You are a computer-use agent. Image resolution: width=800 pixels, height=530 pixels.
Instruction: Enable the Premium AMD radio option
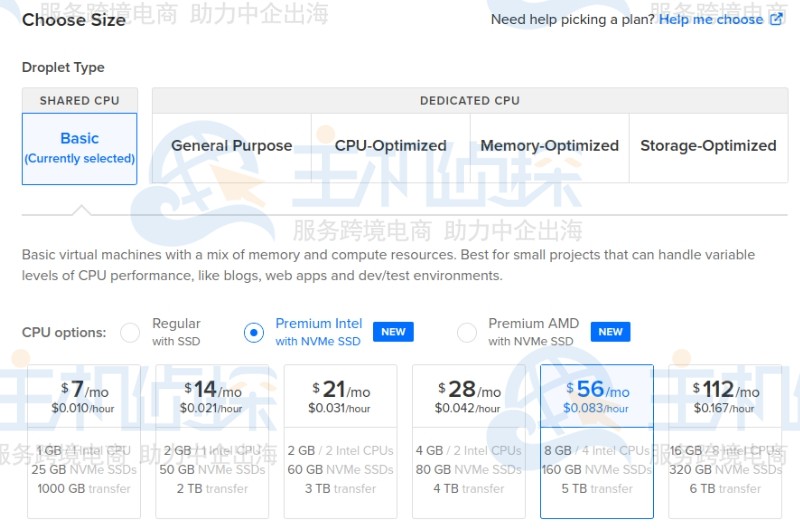pos(467,333)
